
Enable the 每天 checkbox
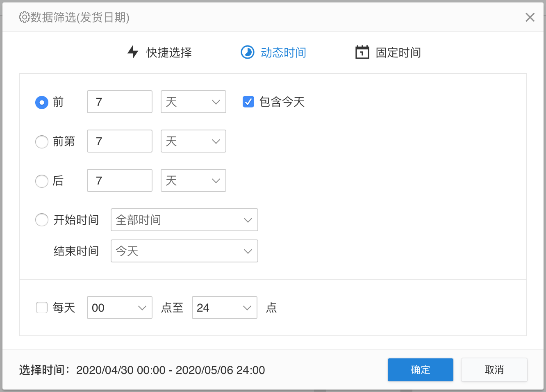click(42, 308)
